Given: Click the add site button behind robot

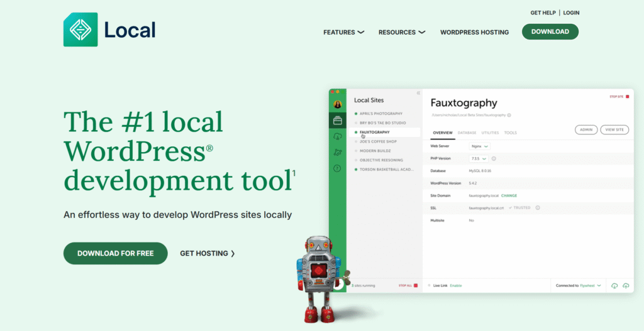Looking at the screenshot, I should coord(339,285).
